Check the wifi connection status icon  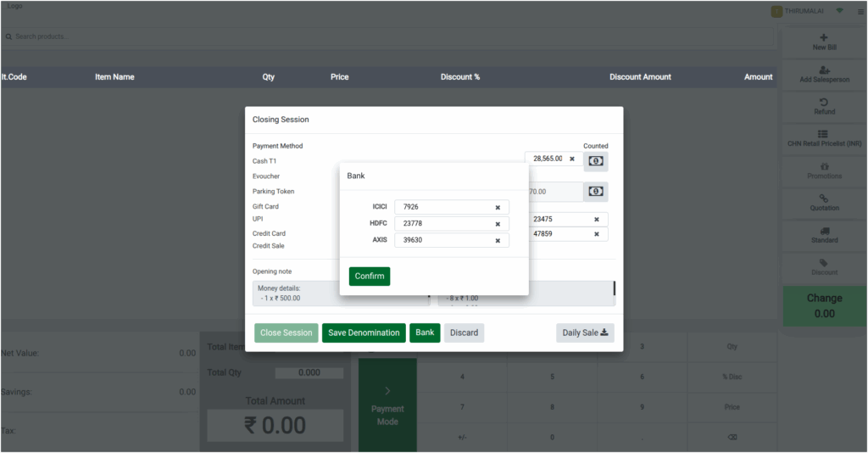point(840,10)
